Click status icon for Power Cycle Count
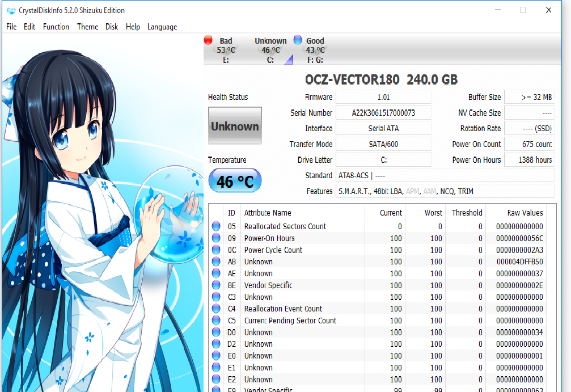The width and height of the screenshot is (571, 392). click(216, 250)
